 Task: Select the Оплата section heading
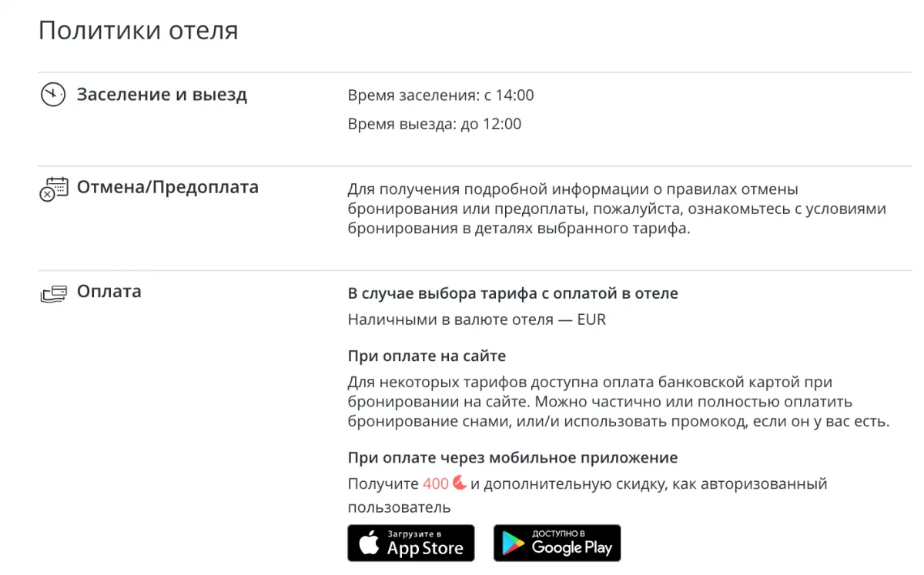[109, 292]
